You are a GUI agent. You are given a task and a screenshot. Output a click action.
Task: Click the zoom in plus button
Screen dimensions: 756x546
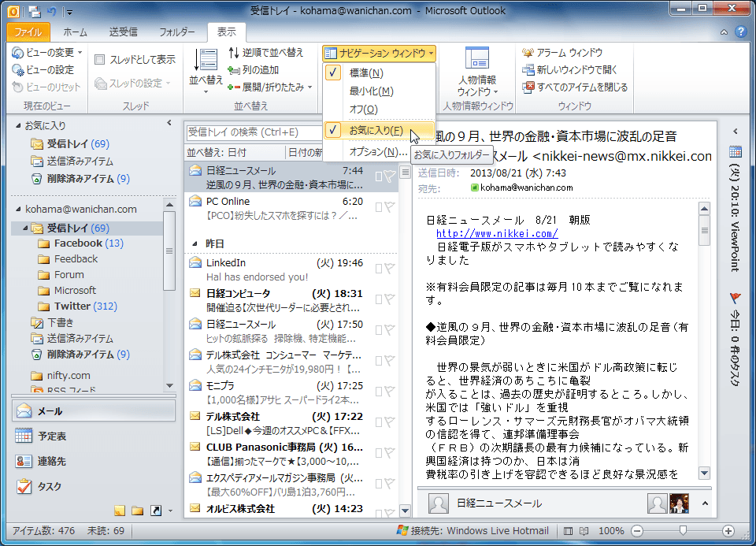click(728, 531)
